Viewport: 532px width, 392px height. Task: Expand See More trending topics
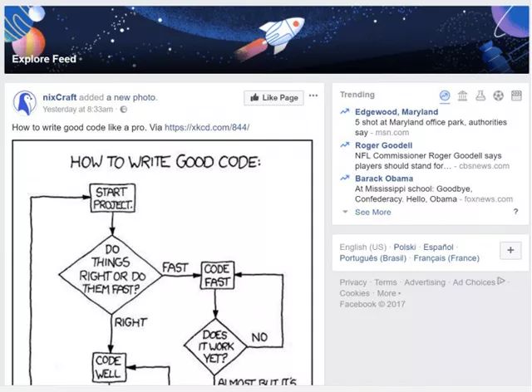coord(372,212)
